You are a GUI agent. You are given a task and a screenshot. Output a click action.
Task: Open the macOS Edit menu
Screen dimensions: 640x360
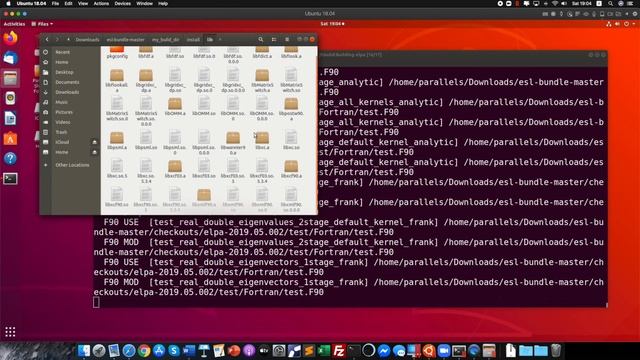point(68,4)
